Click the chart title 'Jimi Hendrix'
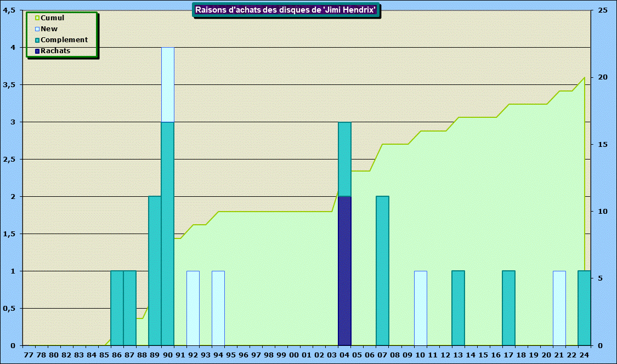This screenshot has height=364, width=617. pyautogui.click(x=285, y=10)
